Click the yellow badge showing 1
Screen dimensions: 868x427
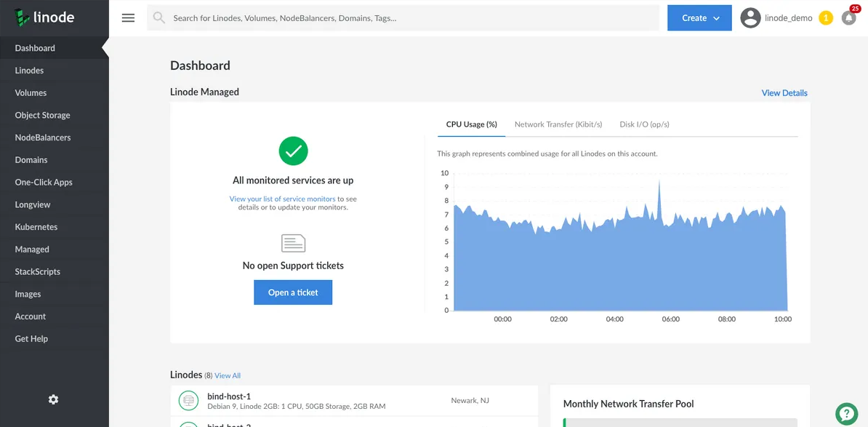coord(826,18)
